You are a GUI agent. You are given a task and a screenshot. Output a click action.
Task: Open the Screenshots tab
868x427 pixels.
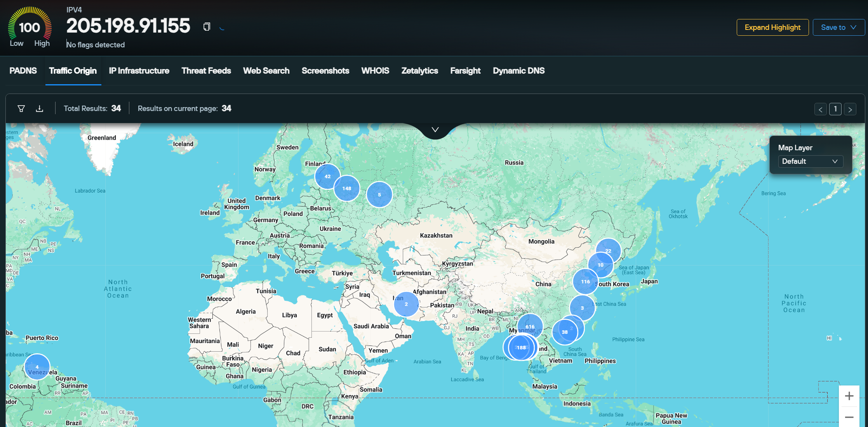[325, 71]
